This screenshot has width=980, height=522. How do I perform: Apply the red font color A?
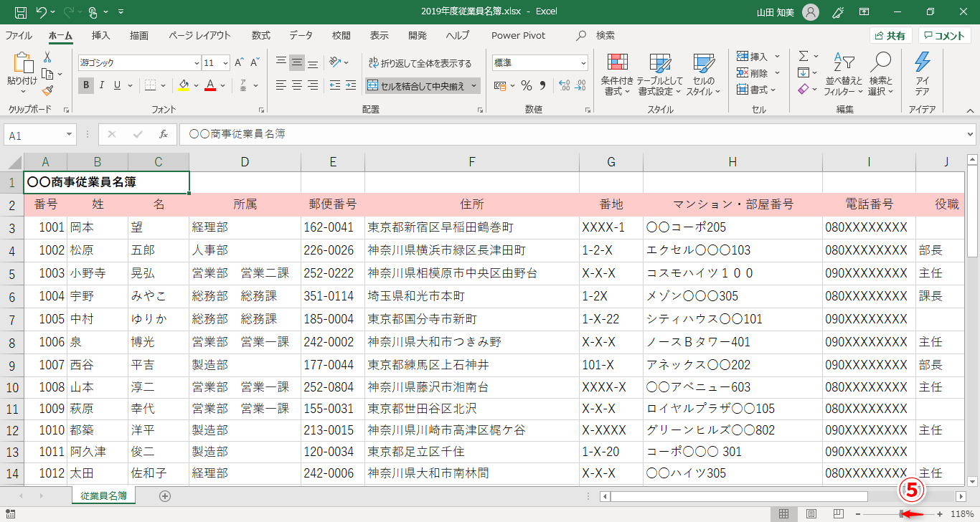[x=210, y=85]
